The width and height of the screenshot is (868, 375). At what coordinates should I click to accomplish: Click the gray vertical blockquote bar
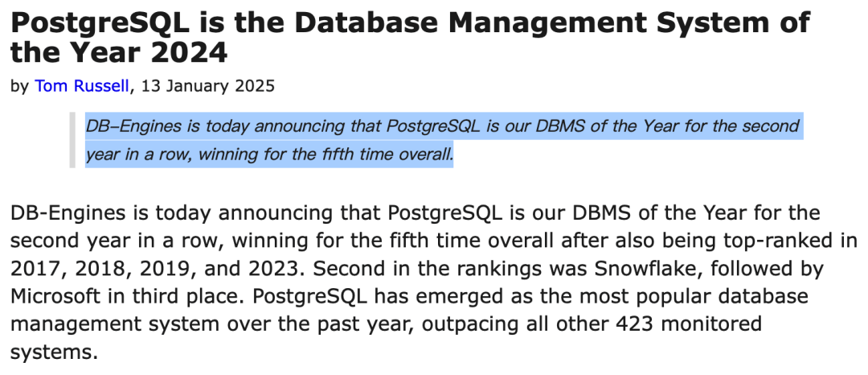pos(72,140)
